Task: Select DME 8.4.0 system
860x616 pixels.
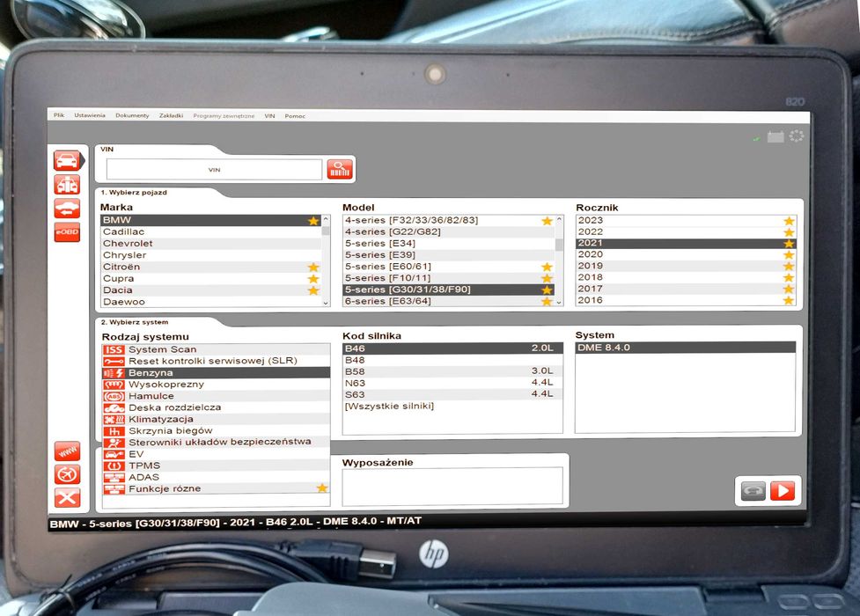Action: 686,348
